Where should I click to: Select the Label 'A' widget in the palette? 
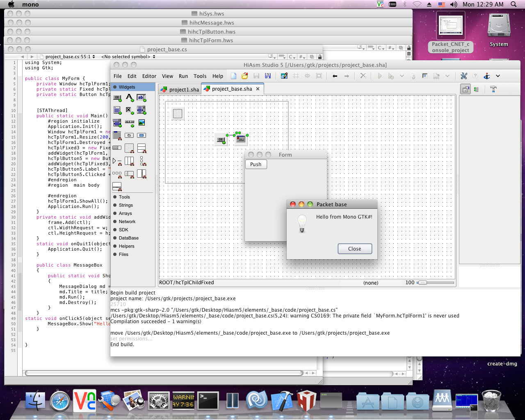tap(129, 98)
